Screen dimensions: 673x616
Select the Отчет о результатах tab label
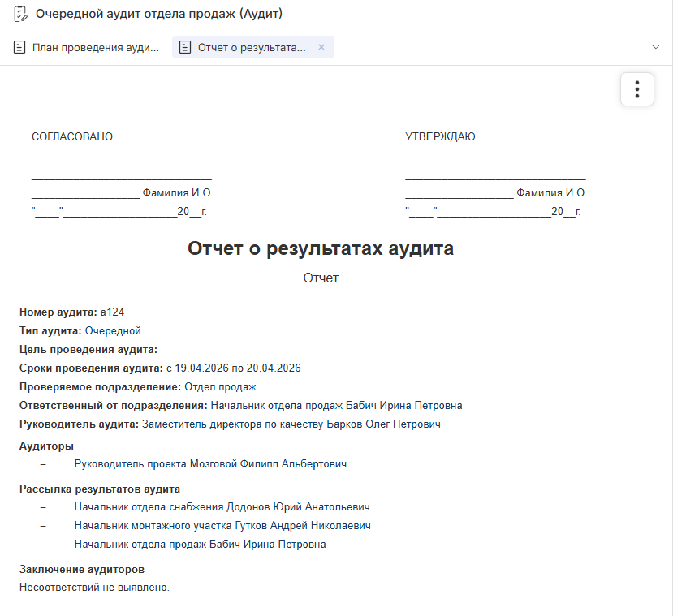251,48
